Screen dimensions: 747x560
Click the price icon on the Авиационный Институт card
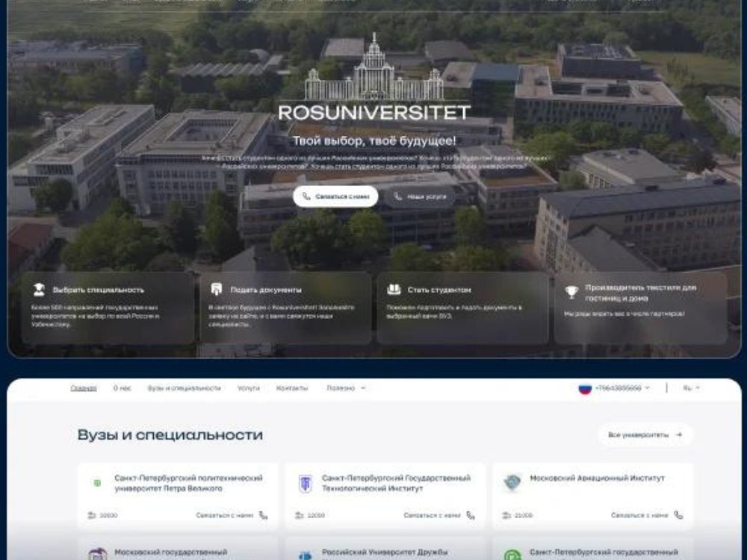pyautogui.click(x=507, y=515)
